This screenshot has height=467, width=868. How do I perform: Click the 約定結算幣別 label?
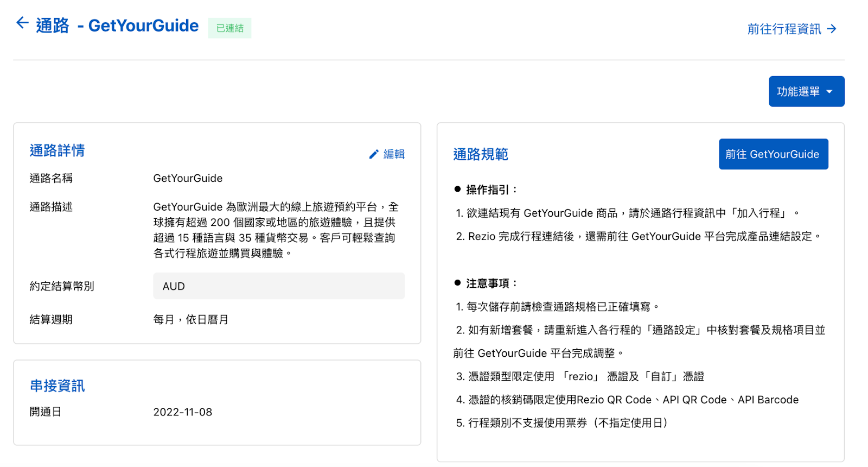pos(62,286)
